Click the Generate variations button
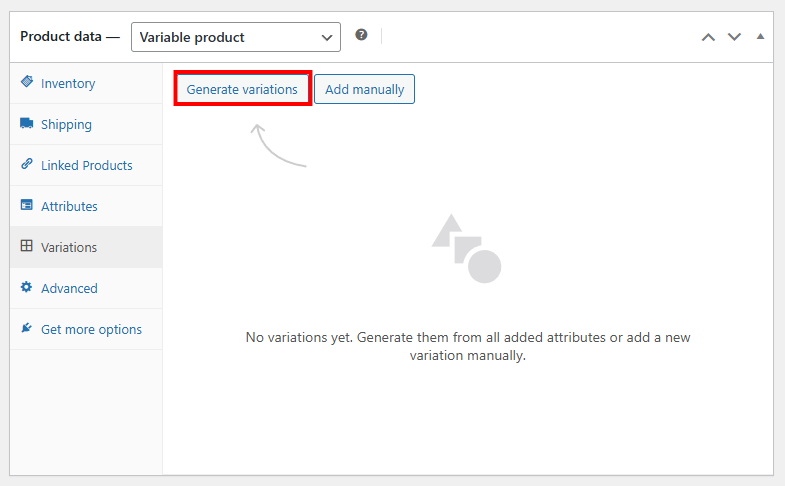The image size is (785, 486). coord(242,89)
